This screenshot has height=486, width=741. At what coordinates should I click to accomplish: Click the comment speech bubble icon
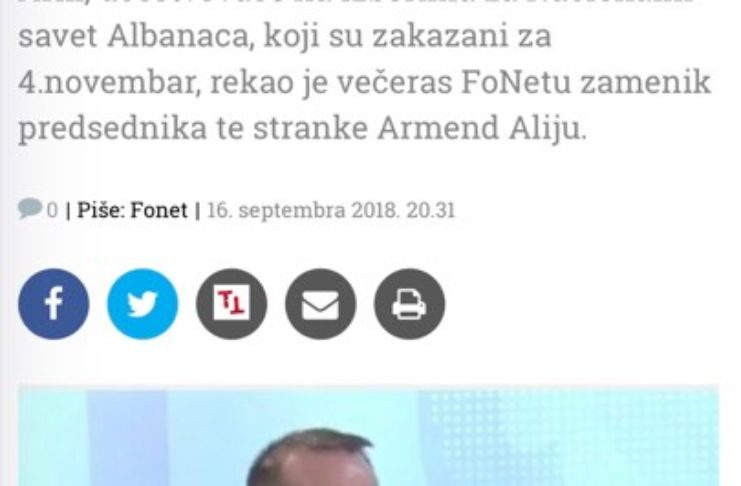(30, 208)
